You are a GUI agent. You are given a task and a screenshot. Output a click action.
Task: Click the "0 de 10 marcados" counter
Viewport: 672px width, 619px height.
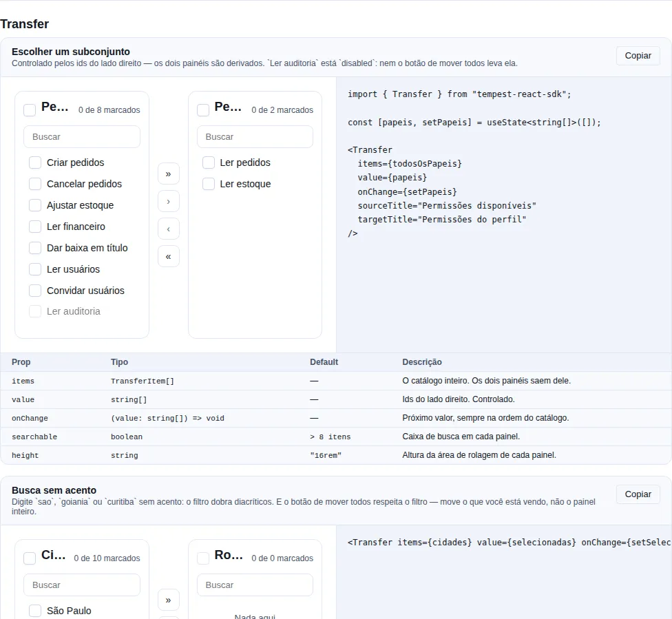click(x=107, y=558)
